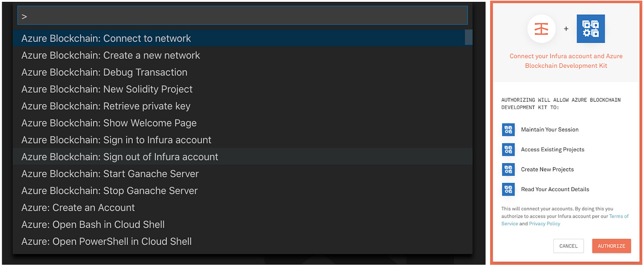644x266 pixels.
Task: Choose Azure Blockchain: Retrieve private key
Action: (x=106, y=106)
